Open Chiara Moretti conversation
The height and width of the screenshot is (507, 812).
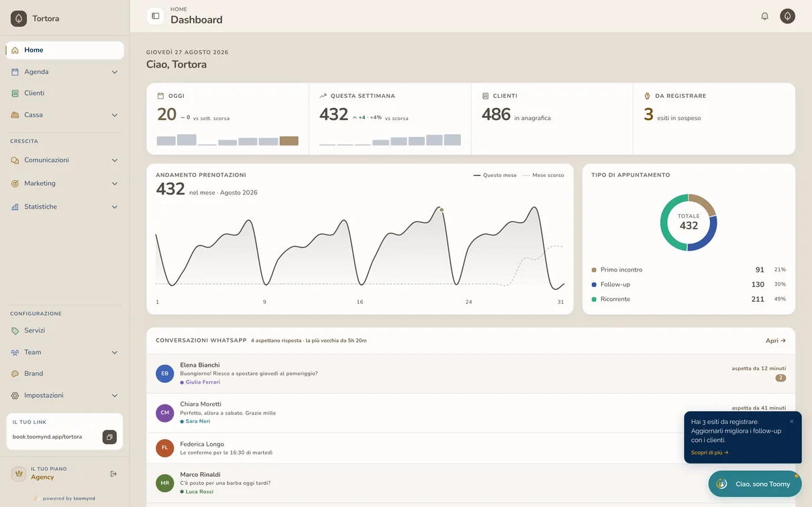[x=470, y=413]
